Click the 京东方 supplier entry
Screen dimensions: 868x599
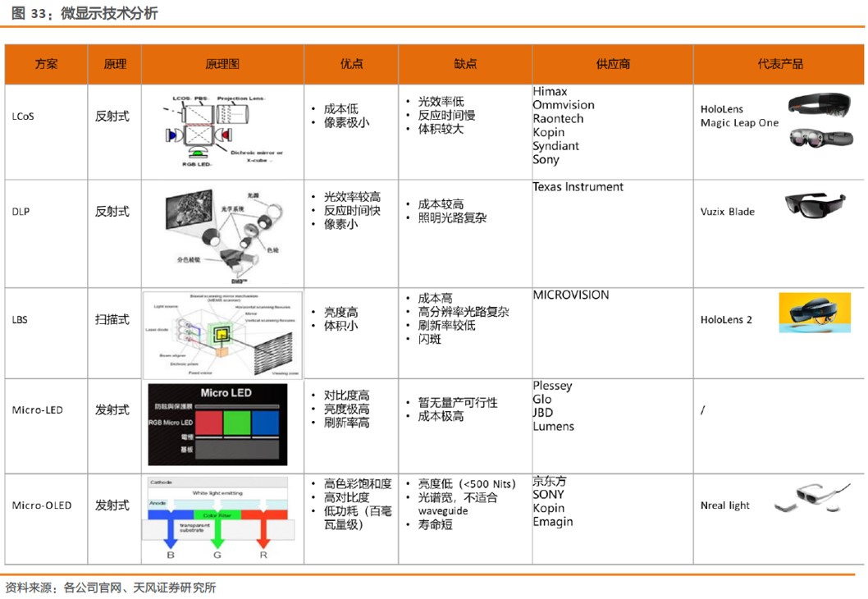(x=549, y=481)
